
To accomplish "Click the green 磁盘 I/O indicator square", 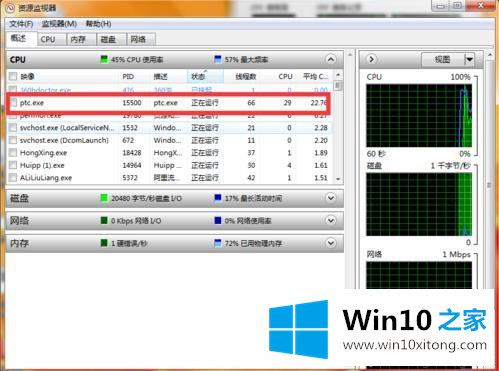I will tap(104, 198).
